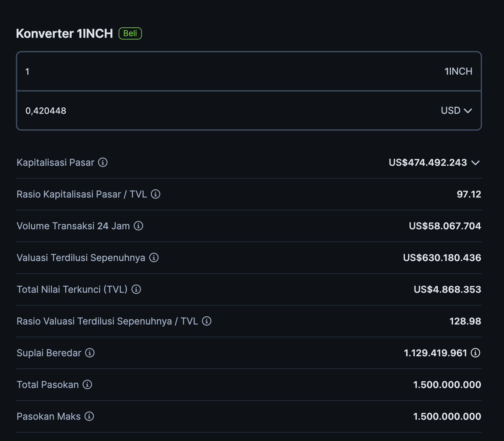Screen dimensions: 504x441
Task: Open info icon for Volume Transaksi 24 Jam
Action: click(138, 226)
